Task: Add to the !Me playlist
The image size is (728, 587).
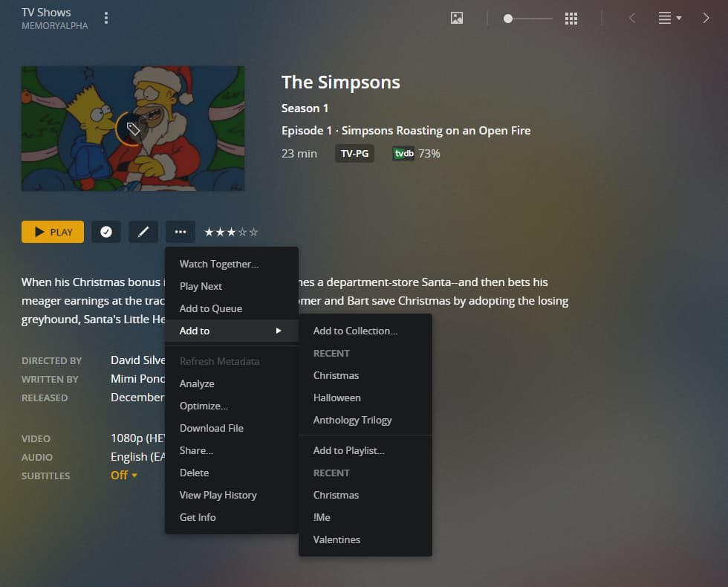Action: coord(365,517)
